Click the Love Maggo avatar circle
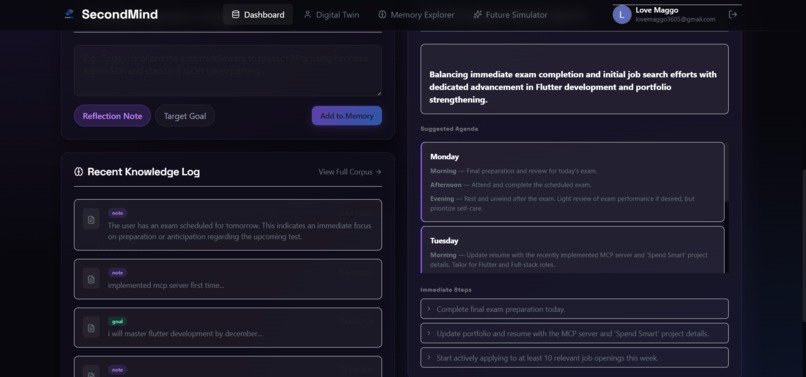Viewport: 806px width, 377px height. [x=621, y=14]
